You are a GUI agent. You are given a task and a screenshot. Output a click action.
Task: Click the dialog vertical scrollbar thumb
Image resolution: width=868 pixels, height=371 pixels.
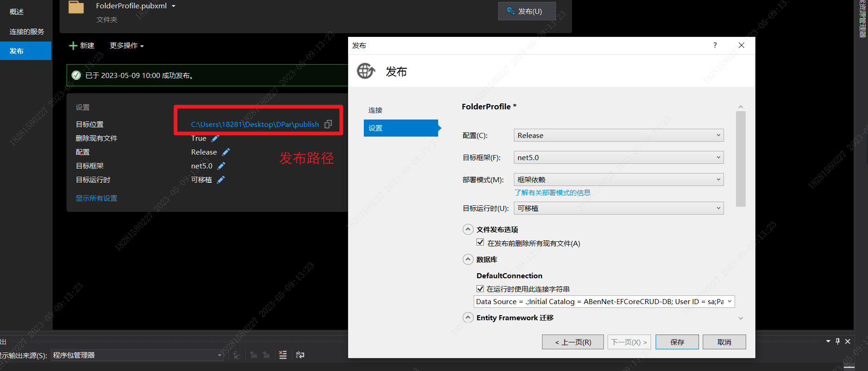point(741,159)
